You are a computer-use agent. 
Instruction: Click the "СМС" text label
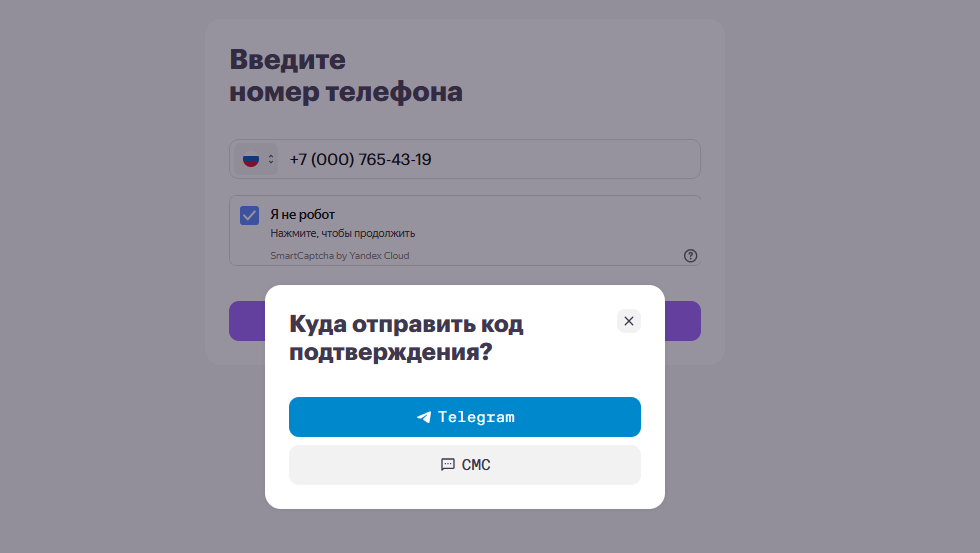(x=476, y=465)
